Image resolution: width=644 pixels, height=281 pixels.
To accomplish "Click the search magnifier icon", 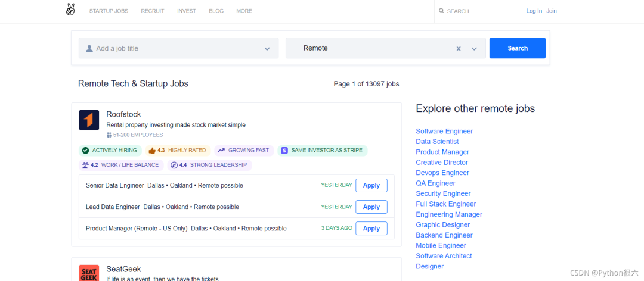I will [441, 11].
